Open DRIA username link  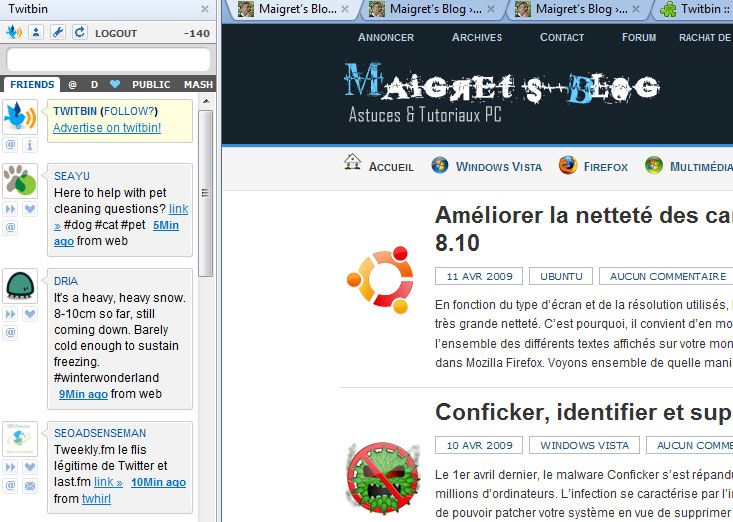pyautogui.click(x=66, y=281)
